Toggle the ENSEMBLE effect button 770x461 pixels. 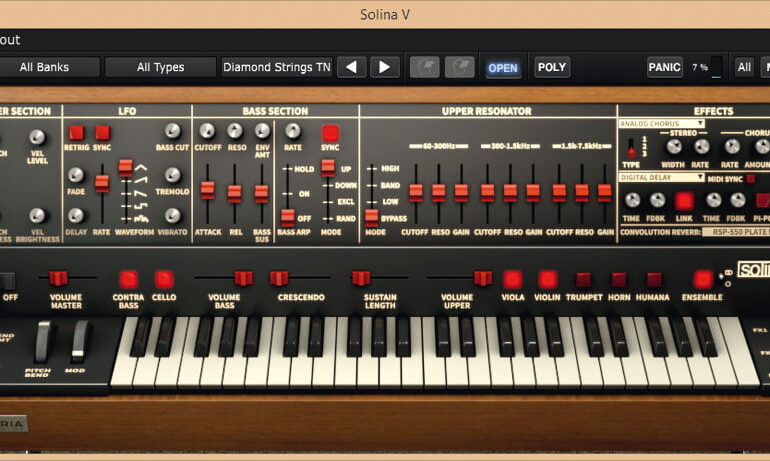[x=703, y=279]
